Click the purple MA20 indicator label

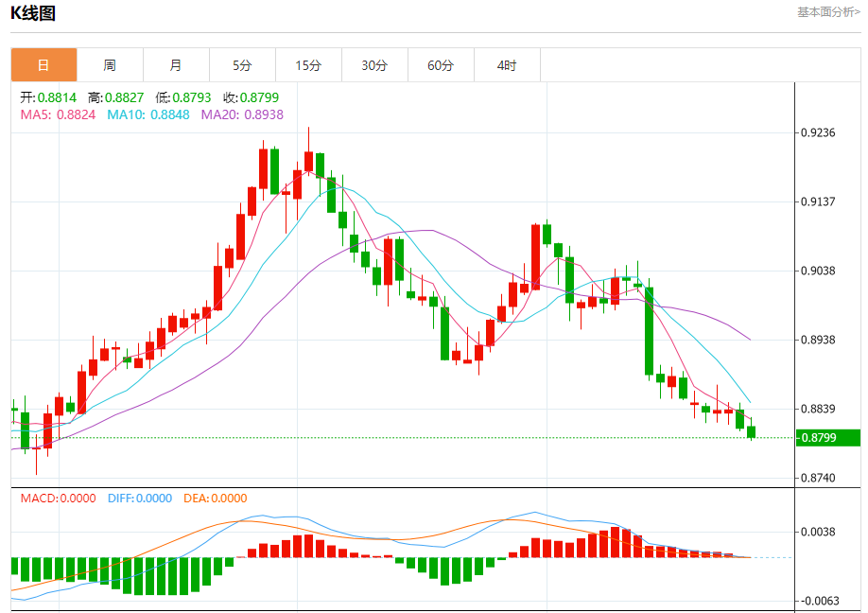click(242, 114)
